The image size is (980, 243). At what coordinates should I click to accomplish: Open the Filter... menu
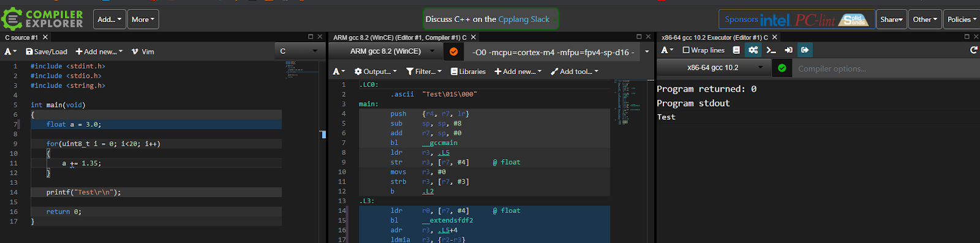424,72
